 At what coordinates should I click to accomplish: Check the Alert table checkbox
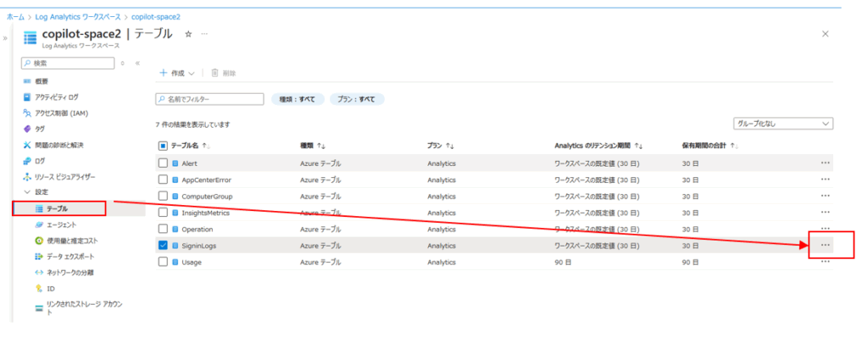(164, 163)
